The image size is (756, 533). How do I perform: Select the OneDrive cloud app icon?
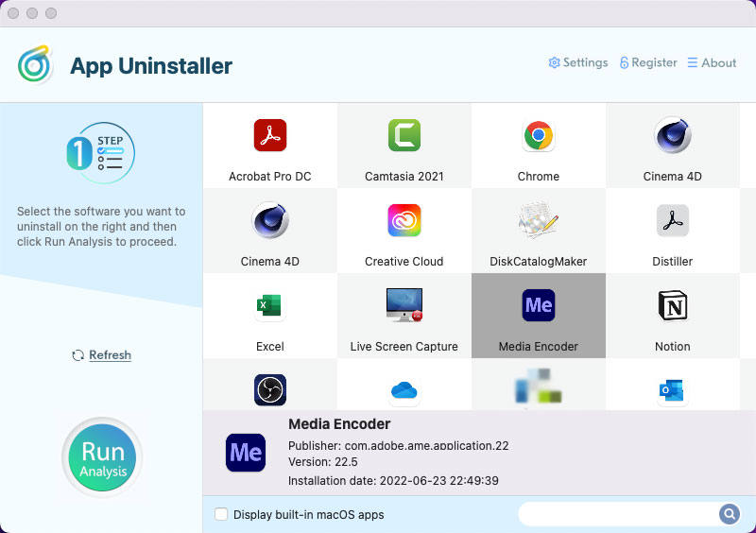click(x=404, y=389)
